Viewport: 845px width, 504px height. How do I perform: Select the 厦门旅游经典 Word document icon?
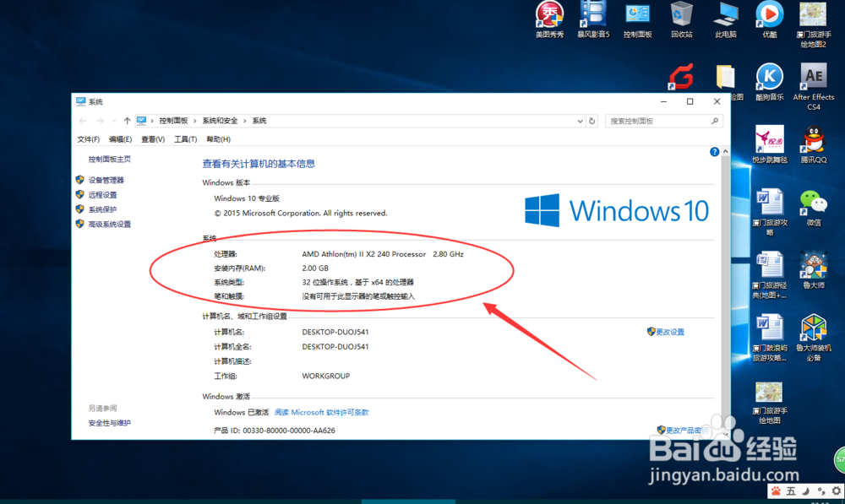[770, 275]
